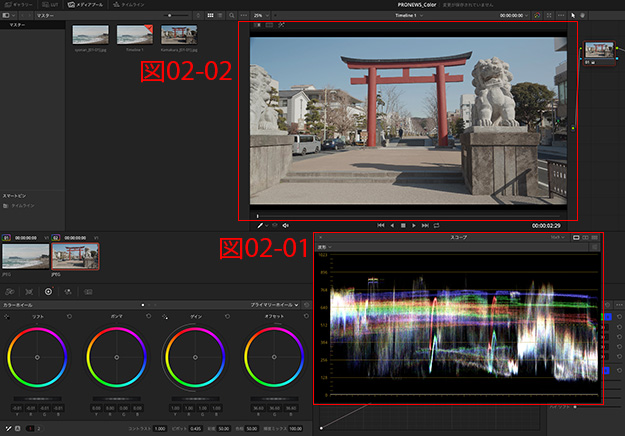Open the Timeline 1 dropdown above viewer
625x436 pixels.
(405, 16)
